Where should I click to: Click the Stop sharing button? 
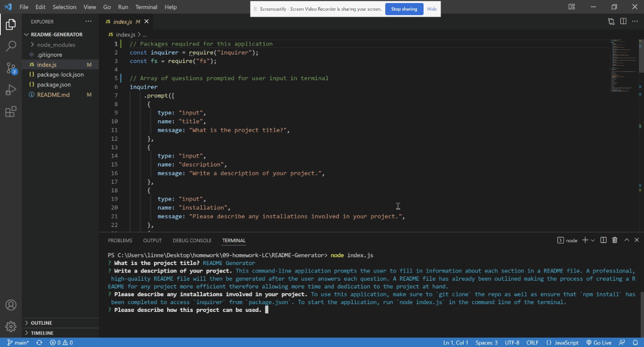404,9
